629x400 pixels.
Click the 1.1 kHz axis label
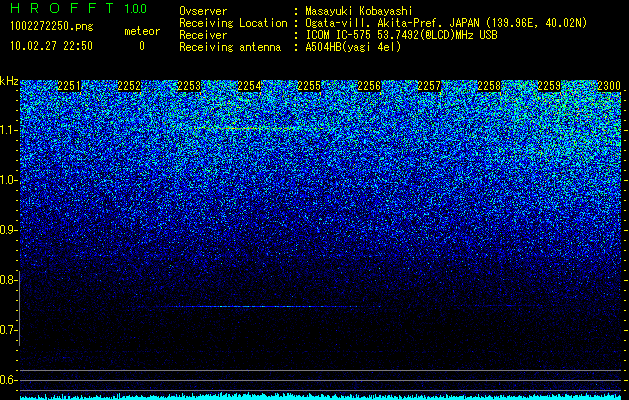point(8,130)
